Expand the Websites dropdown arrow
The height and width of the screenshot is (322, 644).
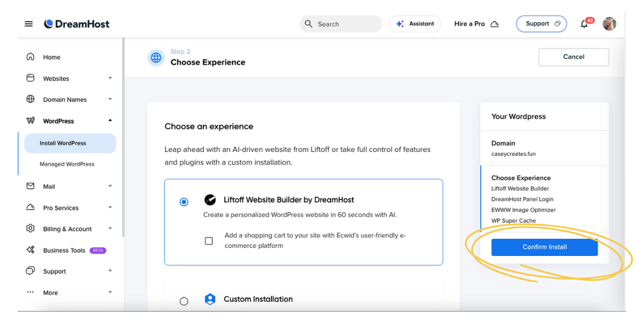[110, 78]
